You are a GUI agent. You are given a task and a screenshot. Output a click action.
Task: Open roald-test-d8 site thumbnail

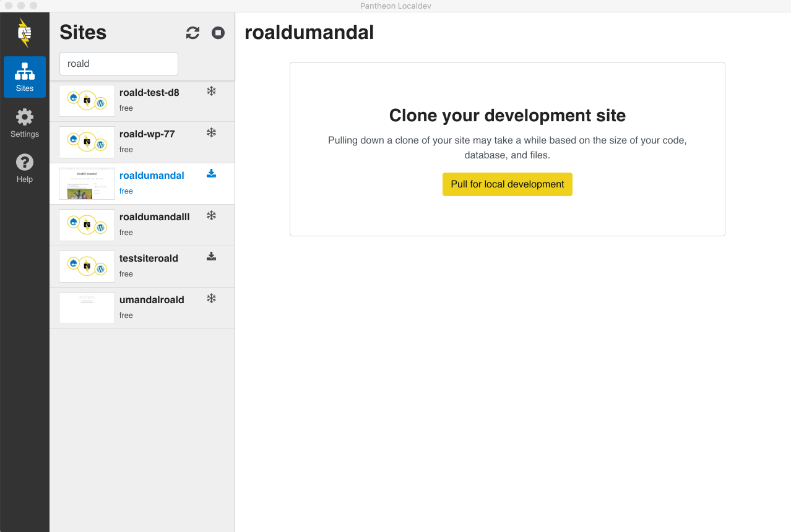click(87, 101)
